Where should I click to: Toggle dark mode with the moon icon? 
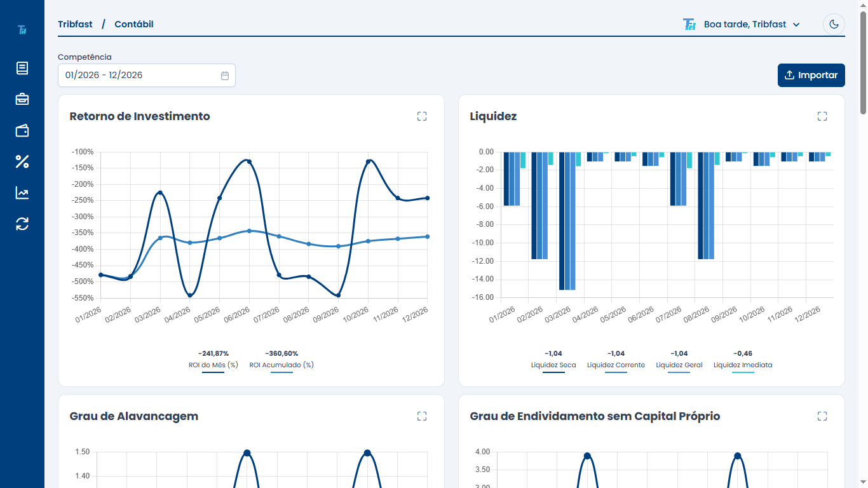(834, 24)
